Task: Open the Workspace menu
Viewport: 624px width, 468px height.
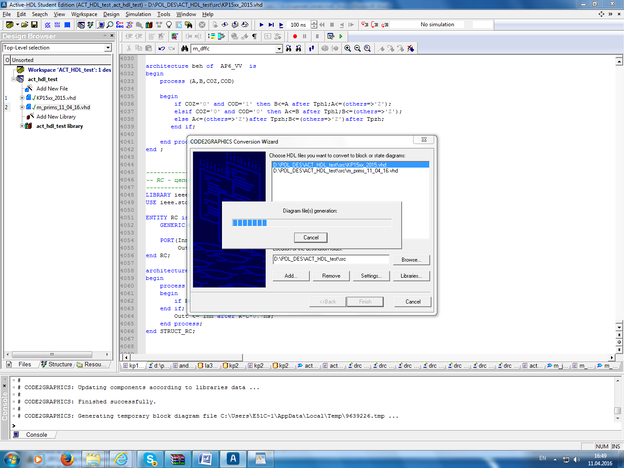Action: (x=85, y=15)
